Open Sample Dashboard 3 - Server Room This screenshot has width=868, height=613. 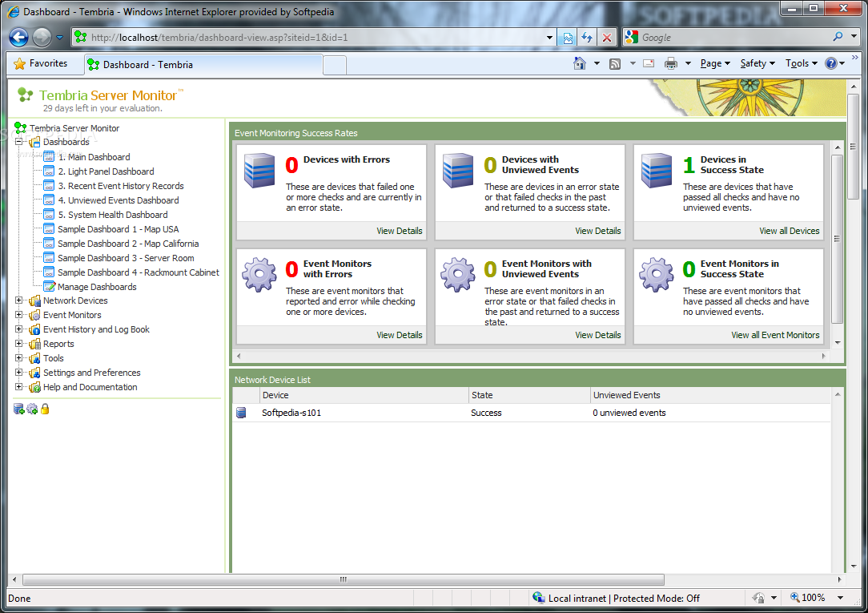click(x=126, y=258)
